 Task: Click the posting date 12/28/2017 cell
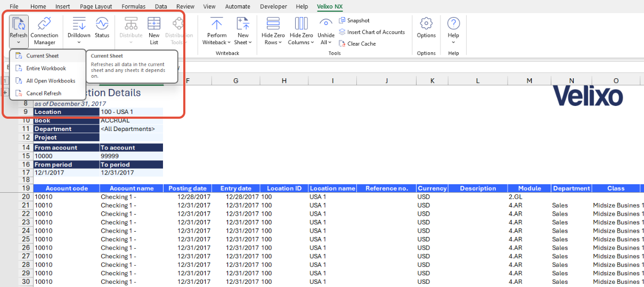tap(188, 196)
